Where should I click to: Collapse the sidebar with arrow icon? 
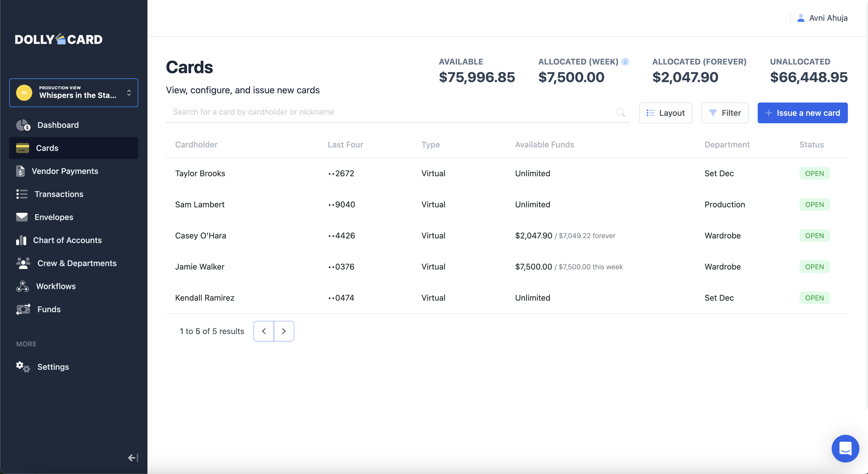point(133,458)
